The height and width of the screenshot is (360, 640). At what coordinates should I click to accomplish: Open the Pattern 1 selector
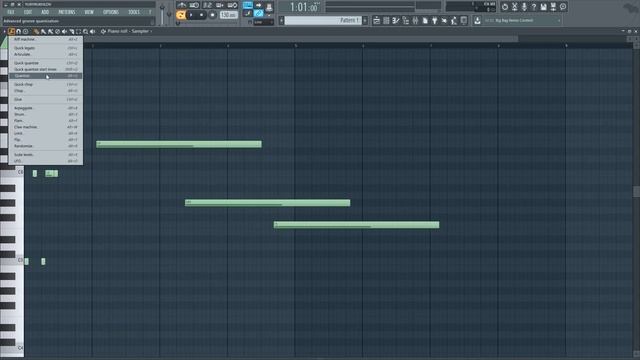(x=323, y=20)
